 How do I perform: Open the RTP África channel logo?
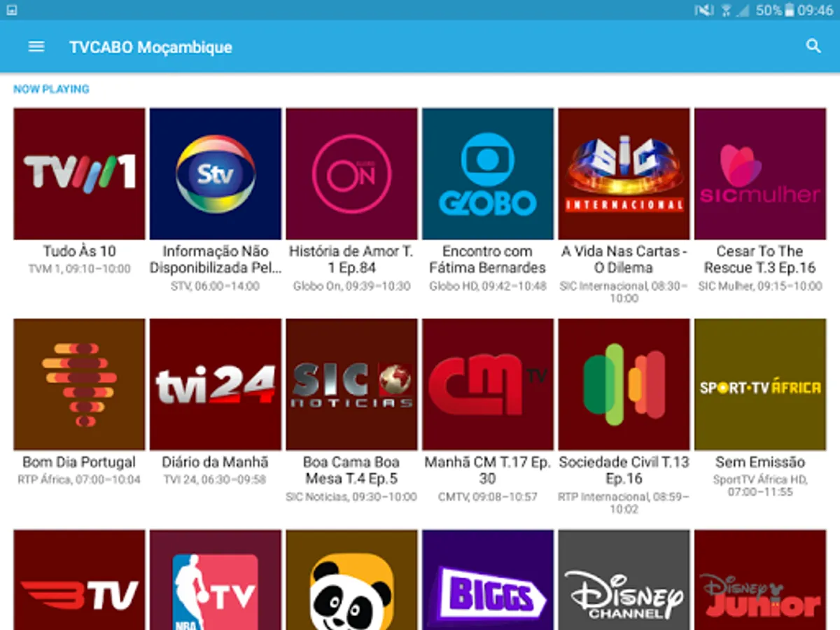point(79,384)
